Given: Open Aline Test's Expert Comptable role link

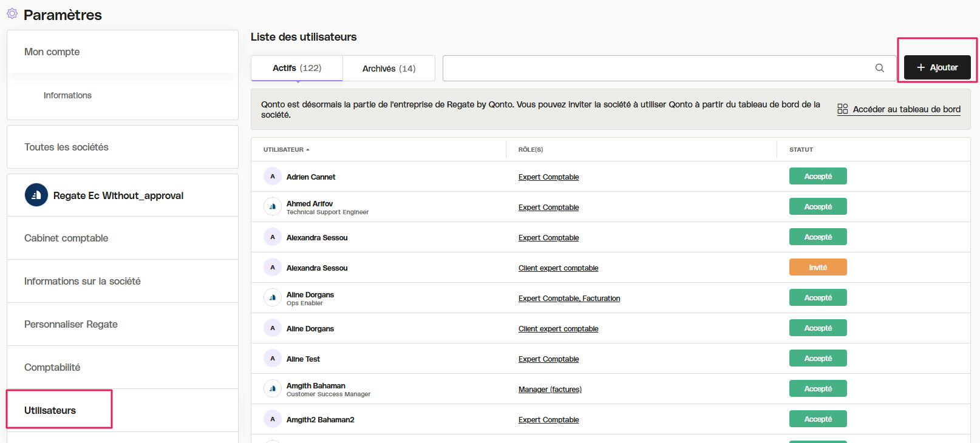Looking at the screenshot, I should pyautogui.click(x=548, y=359).
